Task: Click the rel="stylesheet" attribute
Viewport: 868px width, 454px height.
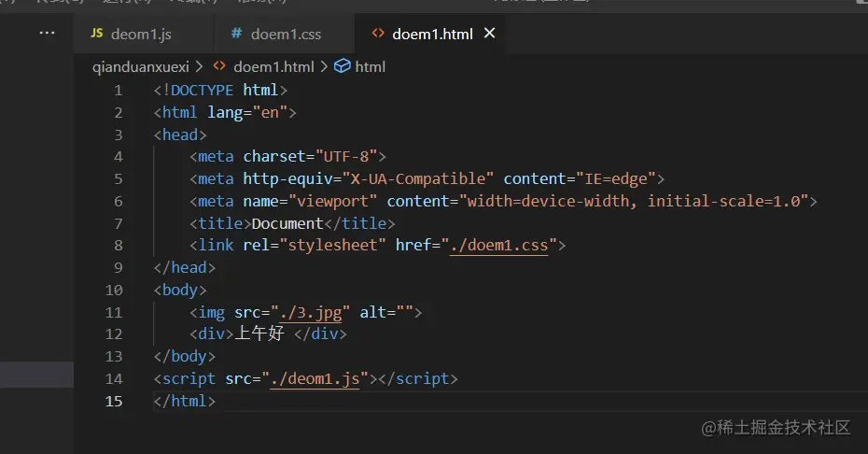Action: (315, 245)
